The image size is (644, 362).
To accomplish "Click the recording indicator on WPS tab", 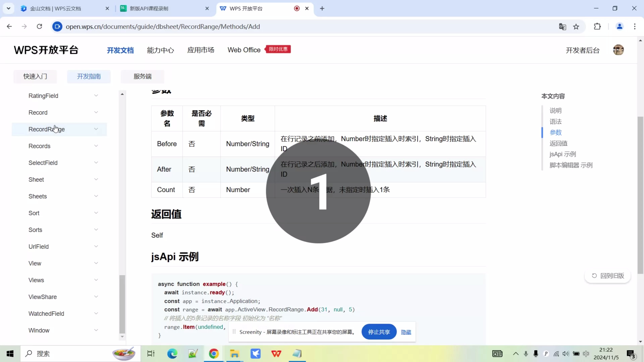I will coord(297,8).
